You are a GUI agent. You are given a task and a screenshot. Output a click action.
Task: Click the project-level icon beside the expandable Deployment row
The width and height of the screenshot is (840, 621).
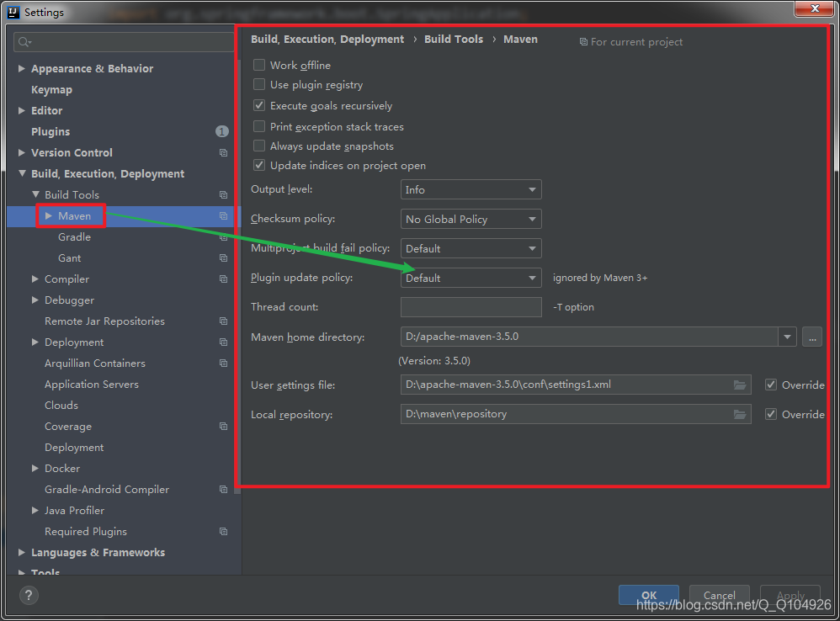click(x=223, y=342)
